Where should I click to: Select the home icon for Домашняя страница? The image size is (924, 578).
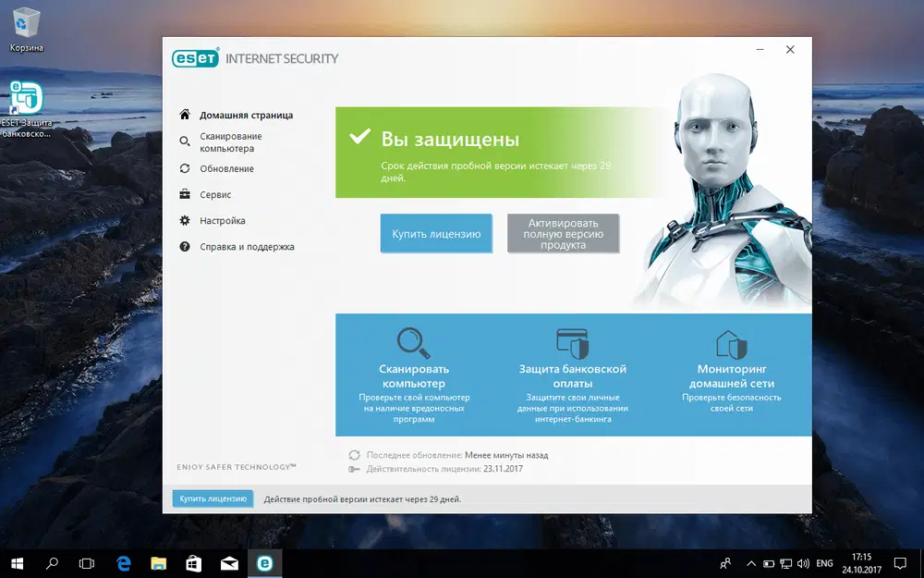[186, 115]
